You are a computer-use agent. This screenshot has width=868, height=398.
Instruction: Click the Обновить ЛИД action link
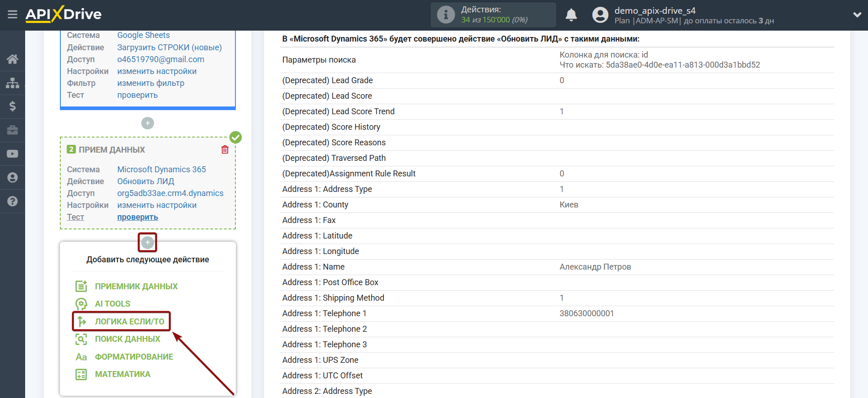[146, 181]
